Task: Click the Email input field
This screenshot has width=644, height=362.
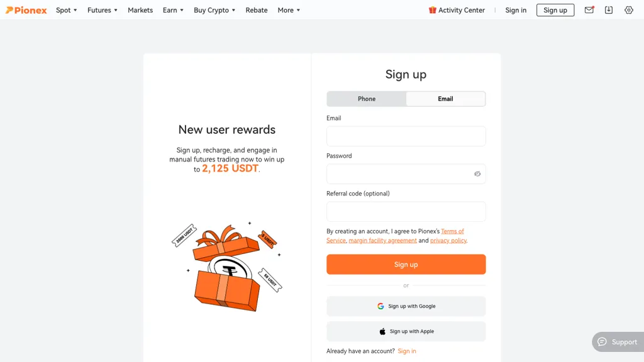Action: (406, 136)
